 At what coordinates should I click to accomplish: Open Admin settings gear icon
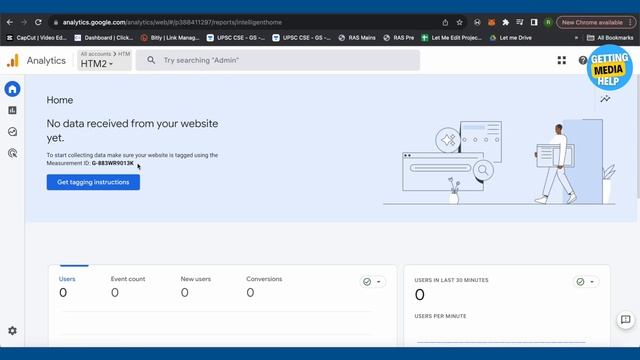tap(12, 331)
